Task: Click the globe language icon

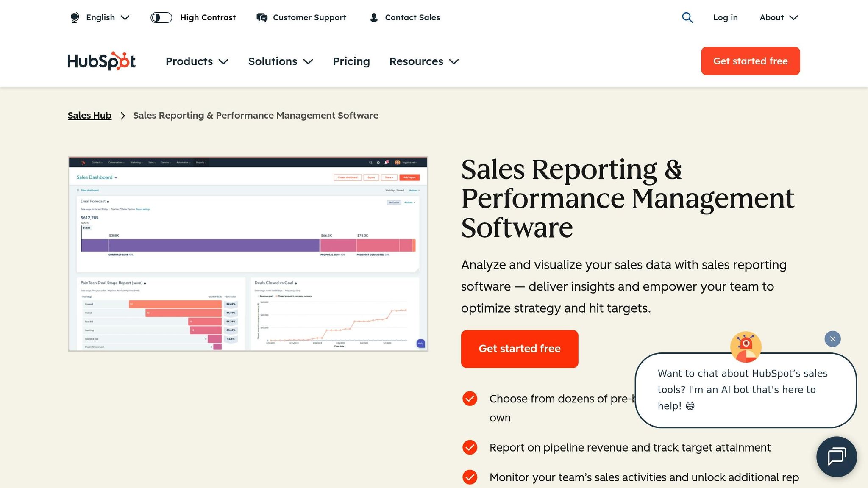Action: click(75, 18)
